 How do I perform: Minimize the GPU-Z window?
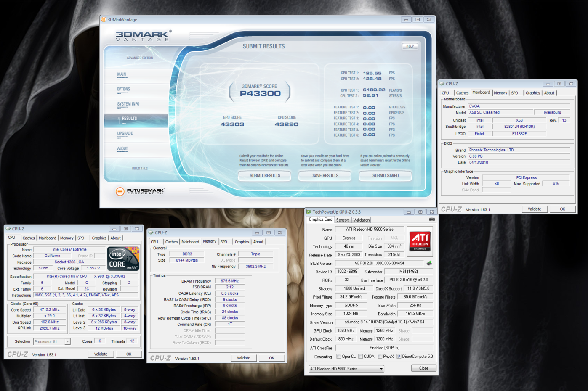click(x=409, y=212)
